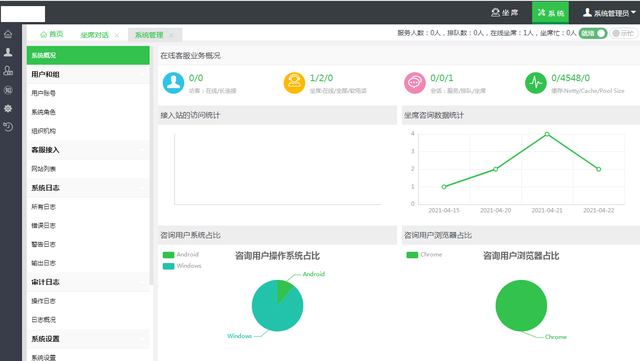Click the 2021-04-21 peak data point
The width and height of the screenshot is (640, 361).
[x=547, y=134]
